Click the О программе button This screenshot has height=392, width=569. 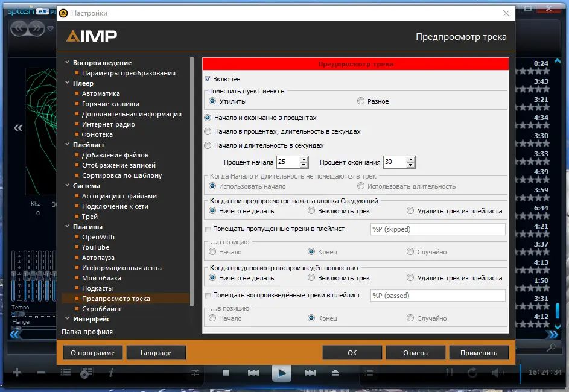coord(92,352)
